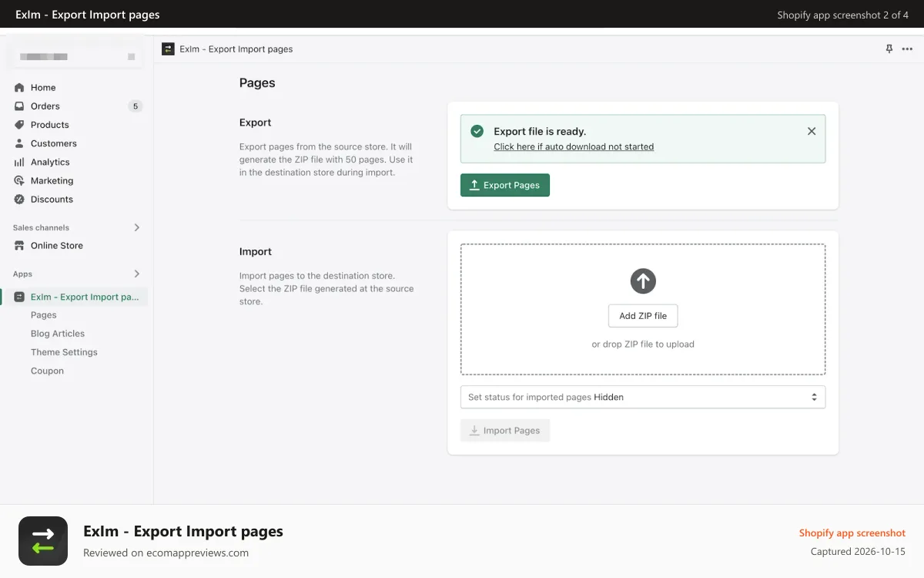Viewport: 924px width, 578px height.
Task: Click the disabled Import Pages button
Action: (x=505, y=430)
